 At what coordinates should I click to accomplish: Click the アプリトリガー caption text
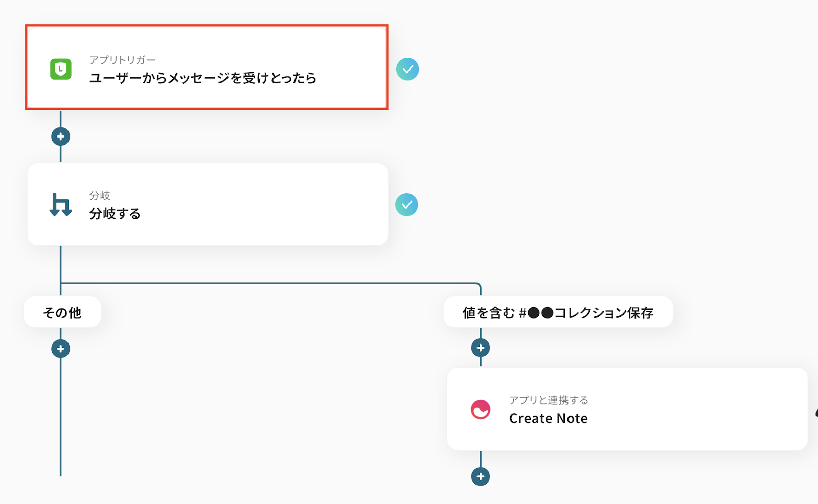point(122,60)
